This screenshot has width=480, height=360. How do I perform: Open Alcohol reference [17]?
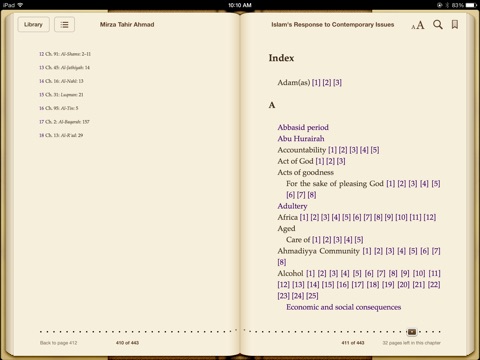coord(357,285)
